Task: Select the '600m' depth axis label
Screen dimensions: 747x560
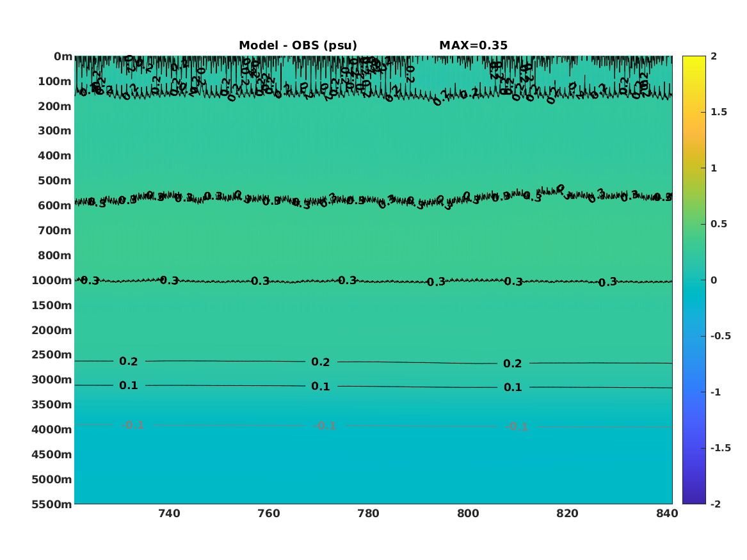Action: pyautogui.click(x=55, y=205)
